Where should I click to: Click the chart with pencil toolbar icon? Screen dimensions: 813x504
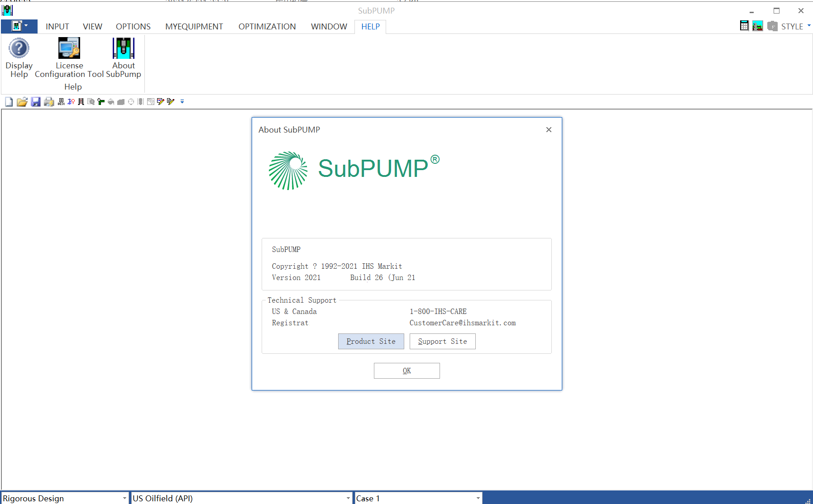pyautogui.click(x=161, y=102)
